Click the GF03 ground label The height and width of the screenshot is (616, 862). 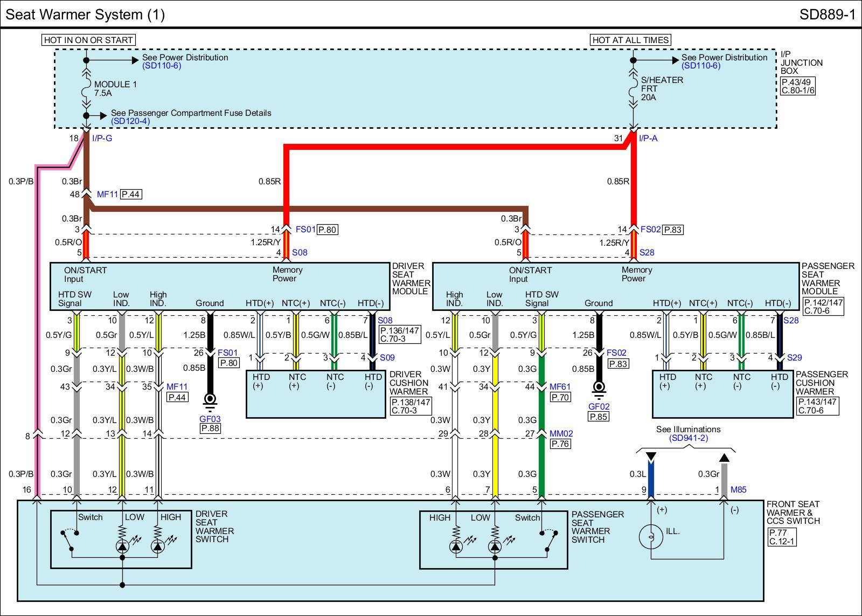click(x=210, y=419)
